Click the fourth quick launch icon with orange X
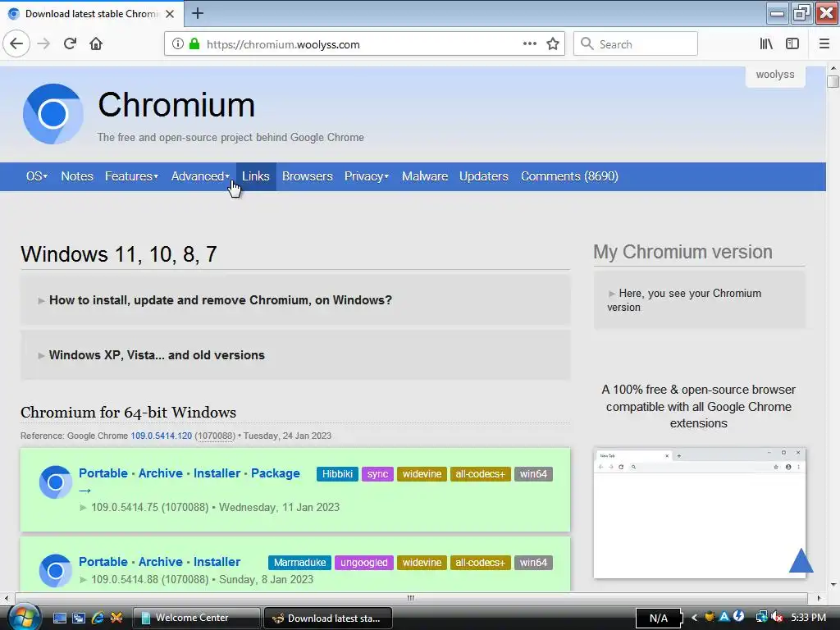This screenshot has height=630, width=840. (116, 618)
